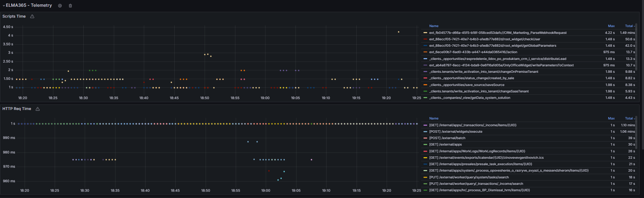Toggle ext_6ece00b7 //action series
Image resolution: width=644 pixels, height=198 pixels.
click(x=473, y=52)
